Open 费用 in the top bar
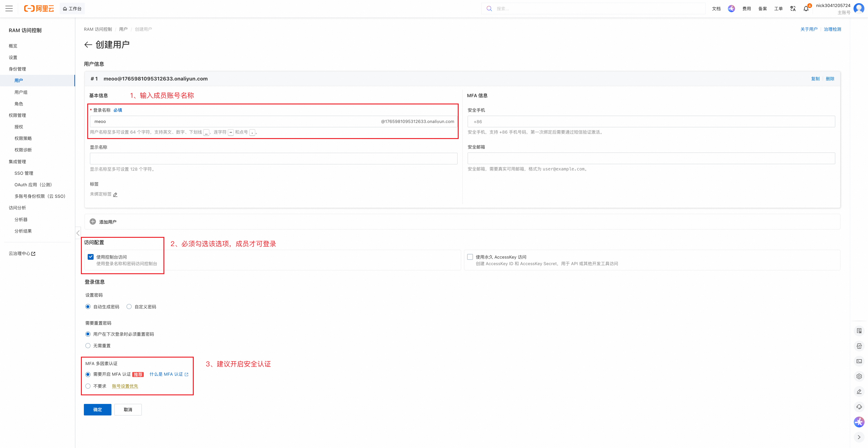 pyautogui.click(x=746, y=8)
